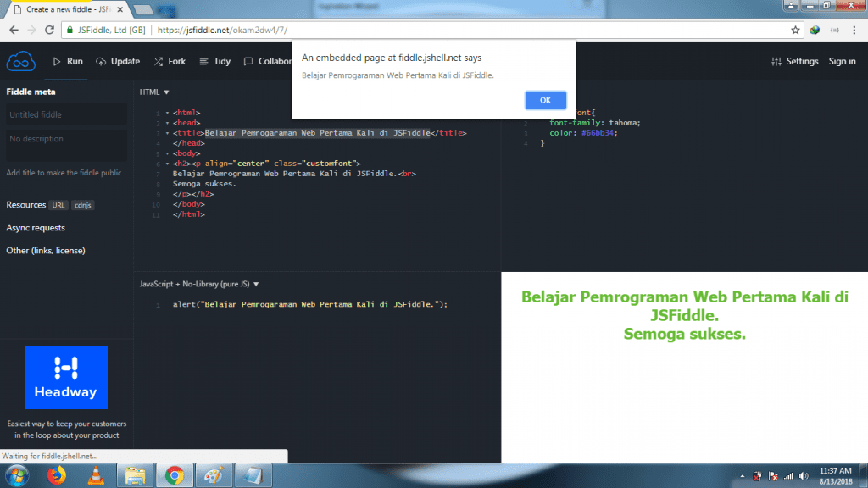Click the browser back arrow

pyautogui.click(x=14, y=30)
